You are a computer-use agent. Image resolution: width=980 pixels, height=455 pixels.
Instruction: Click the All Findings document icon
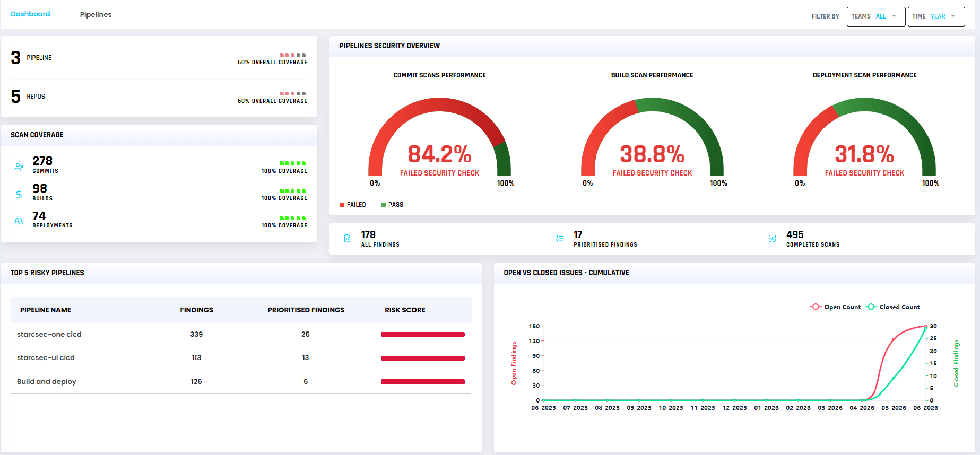click(347, 239)
